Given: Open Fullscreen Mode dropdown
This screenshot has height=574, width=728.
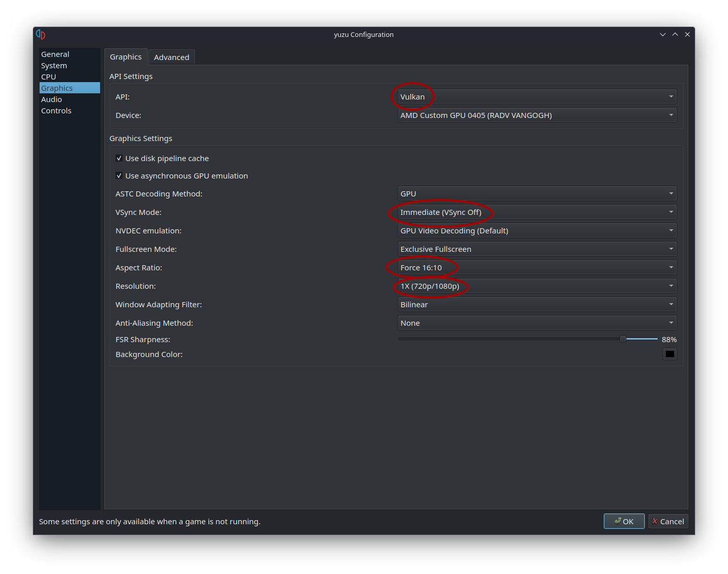Looking at the screenshot, I should tap(537, 249).
